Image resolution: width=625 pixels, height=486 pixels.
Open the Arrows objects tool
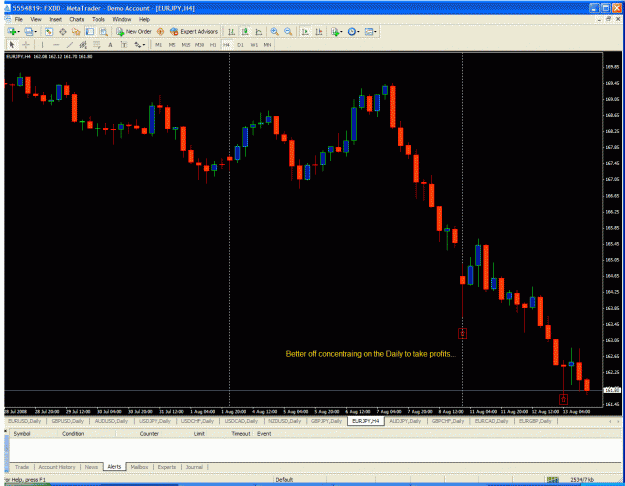pyautogui.click(x=138, y=45)
